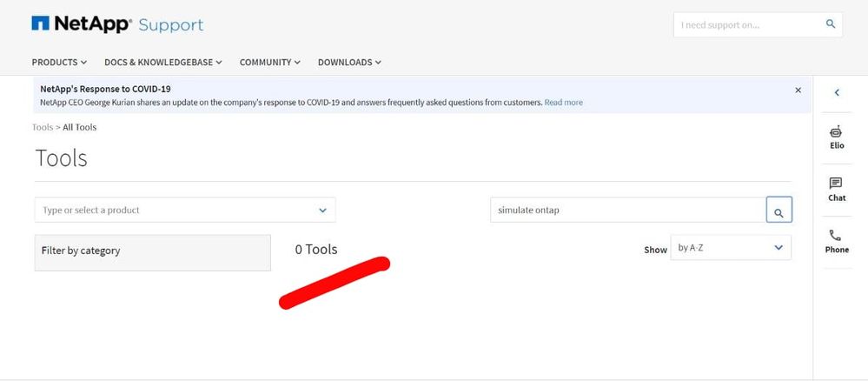This screenshot has height=381, width=868.
Task: Open the PRODUCTS menu
Action: 59,62
